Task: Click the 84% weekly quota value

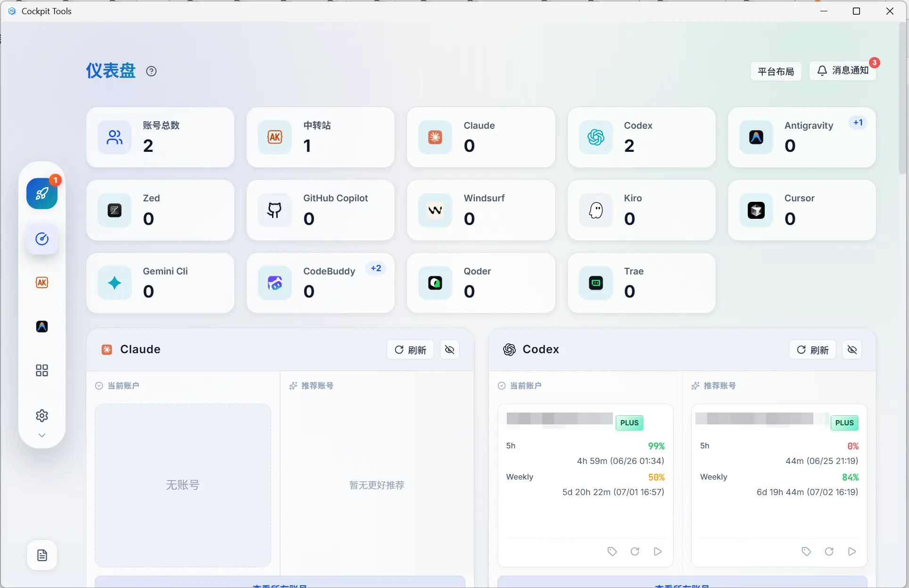Action: (850, 477)
